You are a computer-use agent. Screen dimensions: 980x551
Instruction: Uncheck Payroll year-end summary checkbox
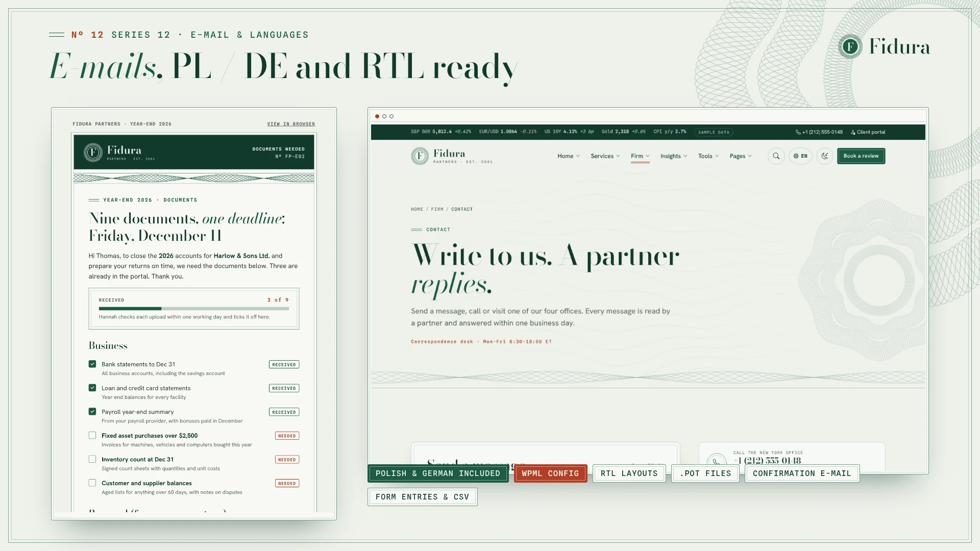tap(92, 412)
